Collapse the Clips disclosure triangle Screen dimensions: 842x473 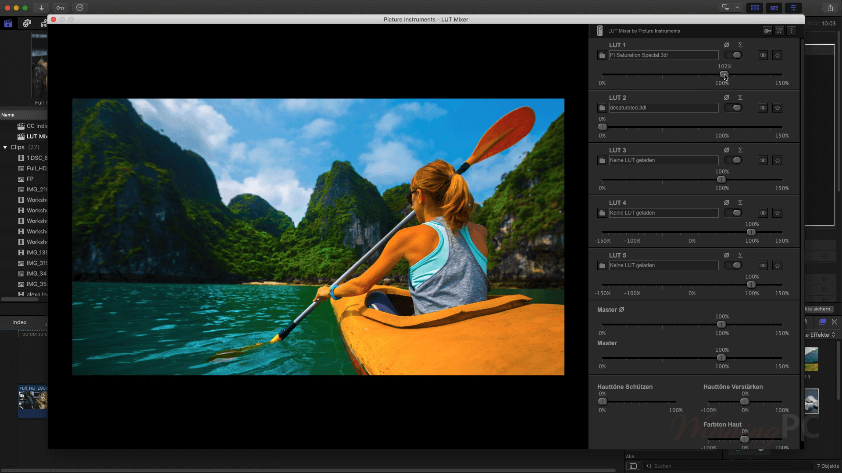pyautogui.click(x=5, y=147)
